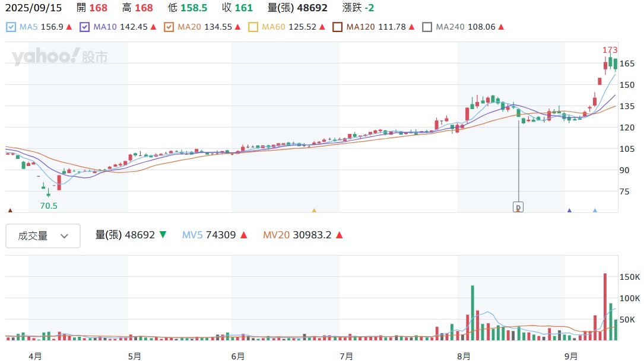This screenshot has width=644, height=364.
Task: Click the purple triangle marker in early September
Action: tap(569, 210)
